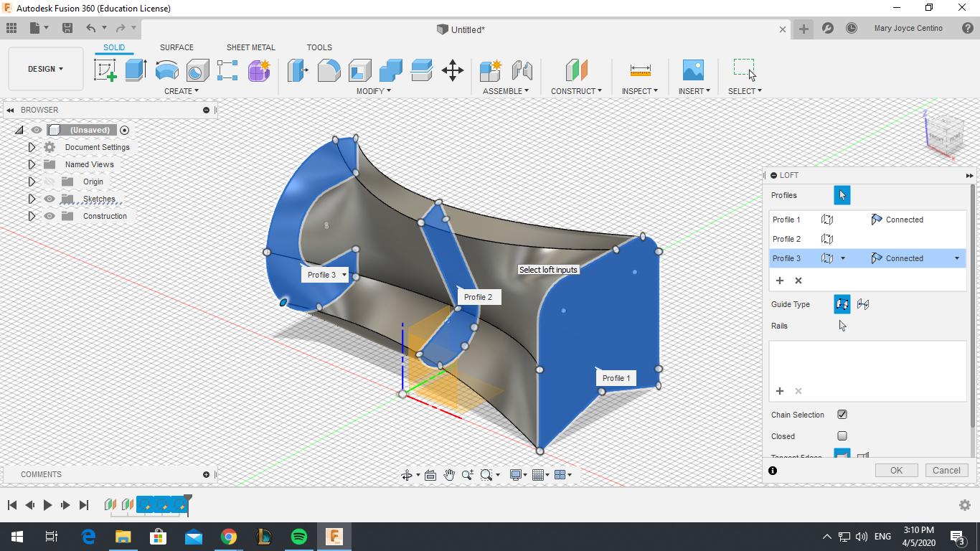Screen dimensions: 980x551
Task: Cancel the Loft operation
Action: (946, 470)
